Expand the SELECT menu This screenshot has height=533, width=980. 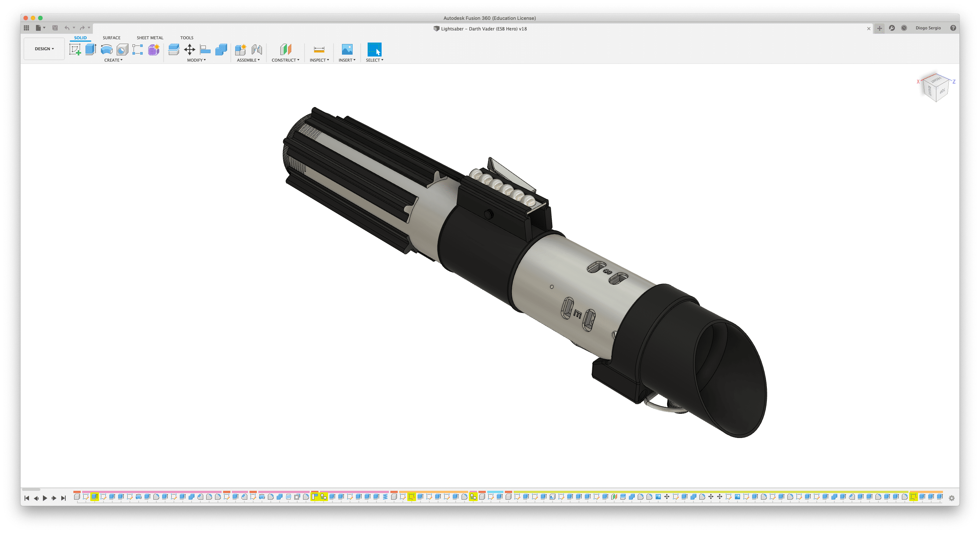click(374, 60)
